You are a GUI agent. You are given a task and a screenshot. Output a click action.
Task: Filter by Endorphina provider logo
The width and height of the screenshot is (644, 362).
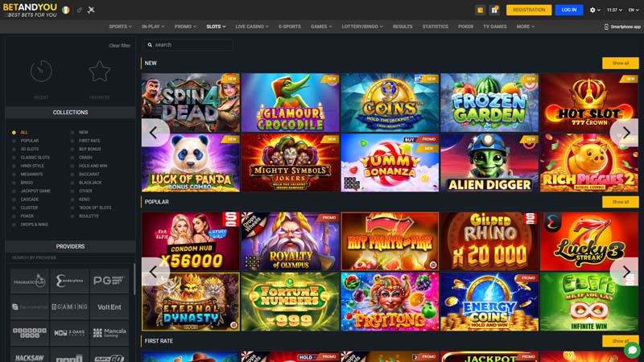69,281
